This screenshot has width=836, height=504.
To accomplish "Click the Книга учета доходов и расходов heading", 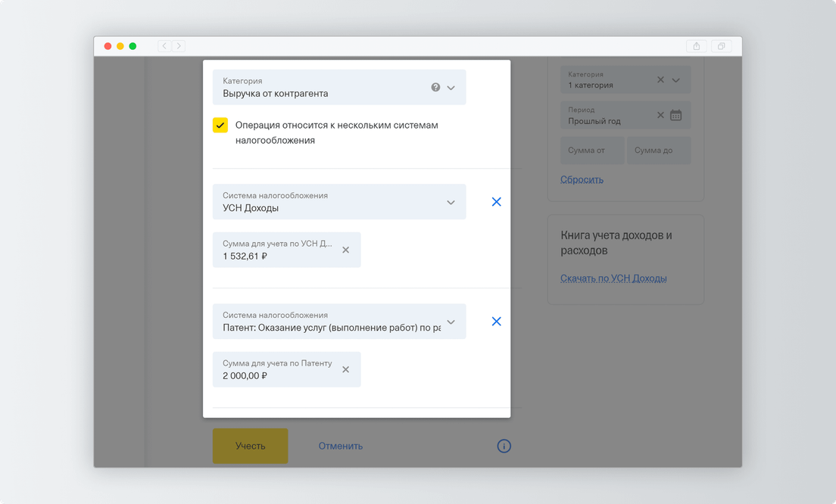I will coord(616,242).
